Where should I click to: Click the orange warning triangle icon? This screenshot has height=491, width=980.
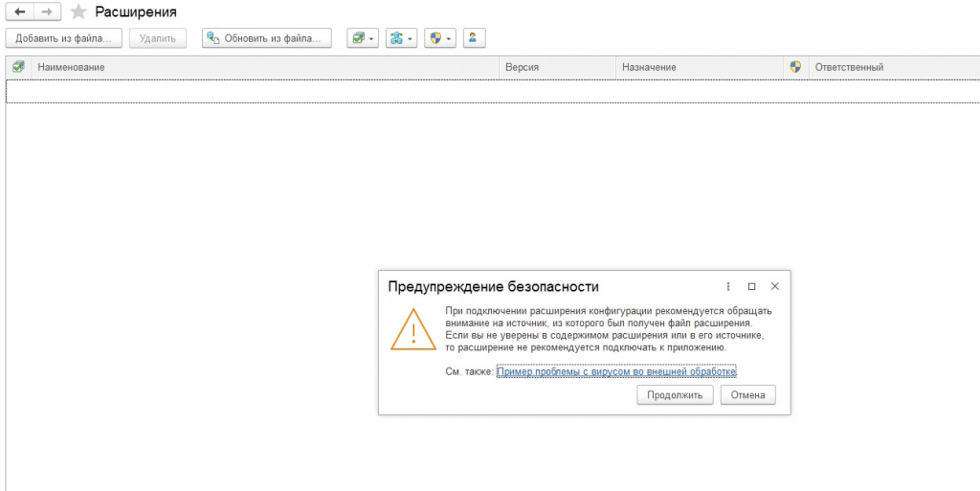point(413,328)
